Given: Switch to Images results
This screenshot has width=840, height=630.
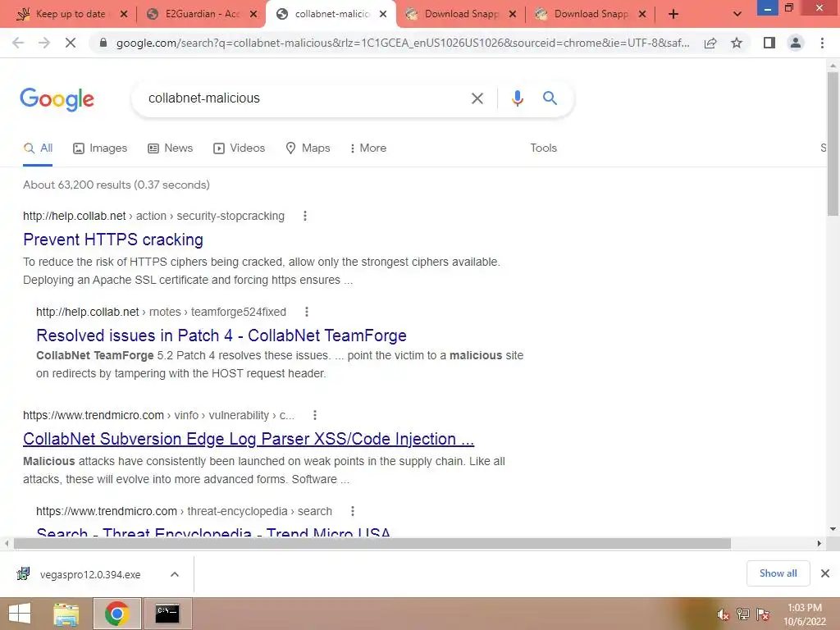Looking at the screenshot, I should tap(100, 148).
